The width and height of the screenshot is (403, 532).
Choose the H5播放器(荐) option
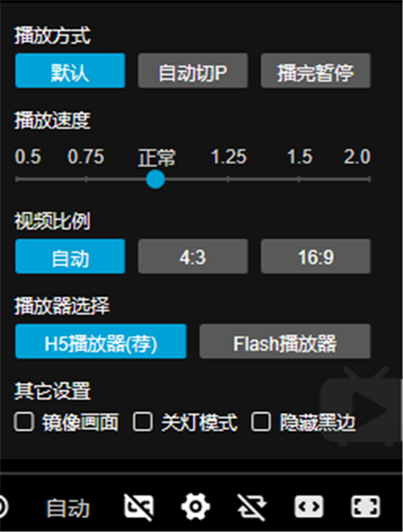101,341
